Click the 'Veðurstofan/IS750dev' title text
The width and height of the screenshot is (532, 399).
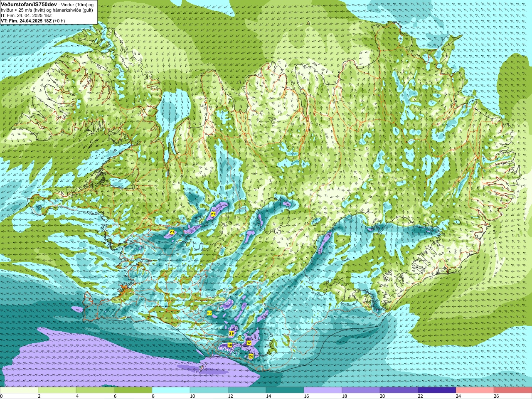tap(29, 4)
